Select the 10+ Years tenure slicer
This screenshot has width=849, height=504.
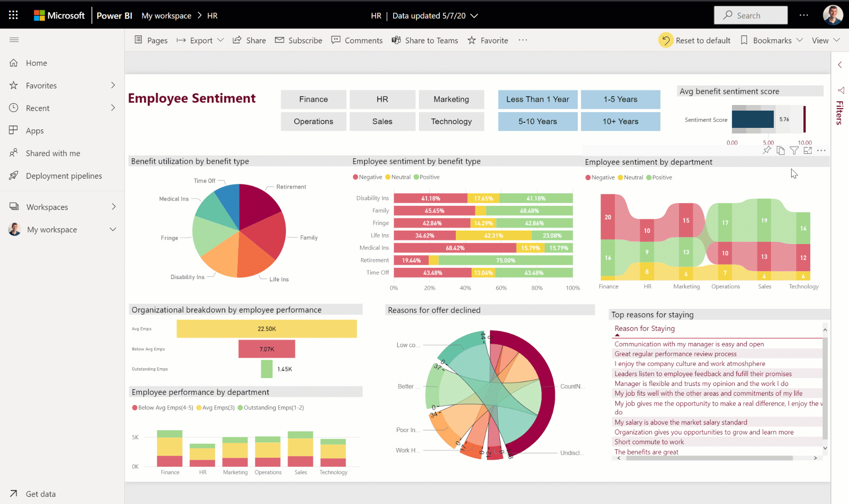click(620, 121)
